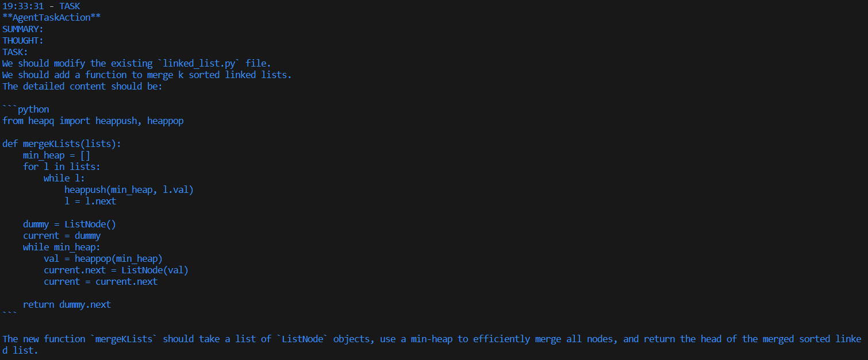Click the **AgentTaskAction** heading text

point(51,17)
